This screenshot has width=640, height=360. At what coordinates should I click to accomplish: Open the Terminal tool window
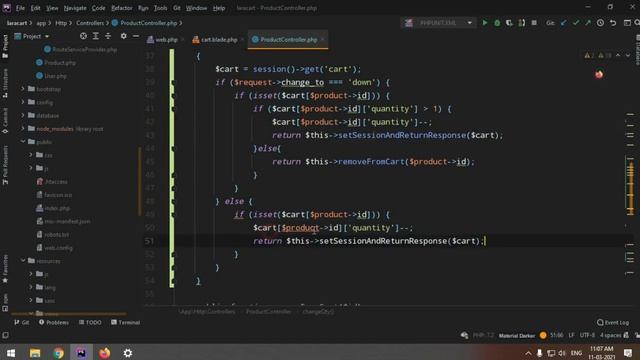125,322
